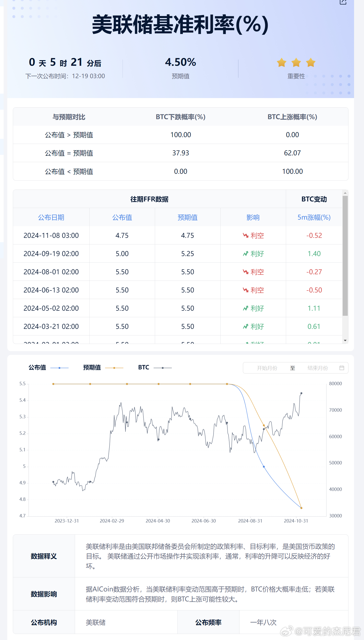This screenshot has width=364, height=640.
Task: Toggle the BTC legend series
Action: point(155,367)
